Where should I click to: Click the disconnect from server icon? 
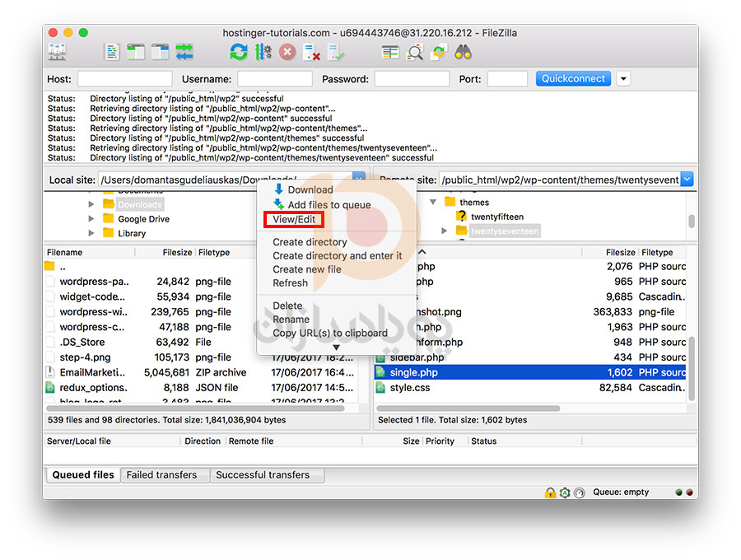[x=312, y=52]
